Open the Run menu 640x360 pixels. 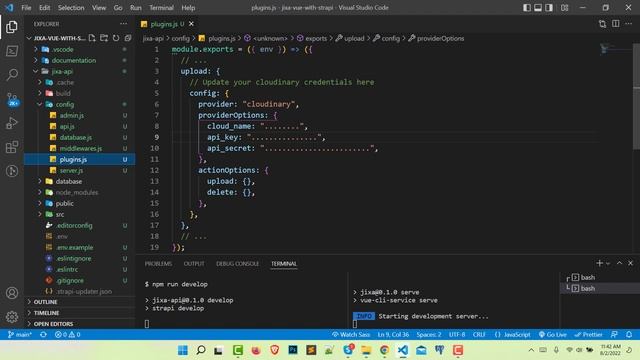tap(136, 7)
